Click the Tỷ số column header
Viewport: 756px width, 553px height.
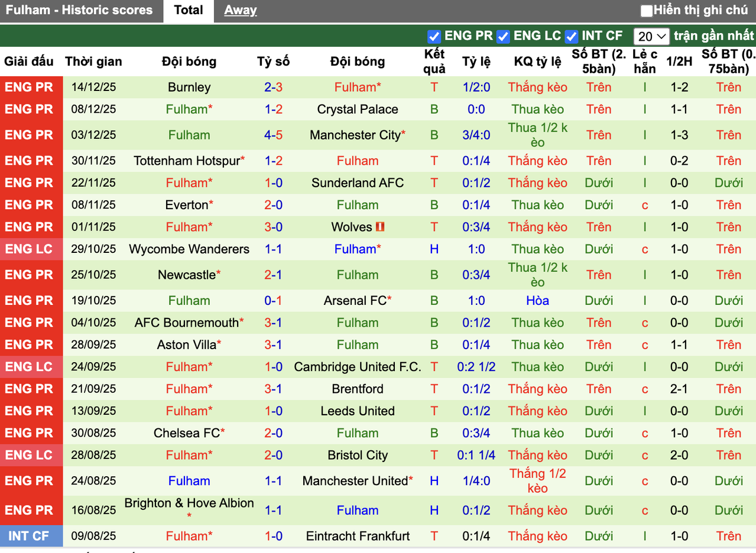(273, 61)
